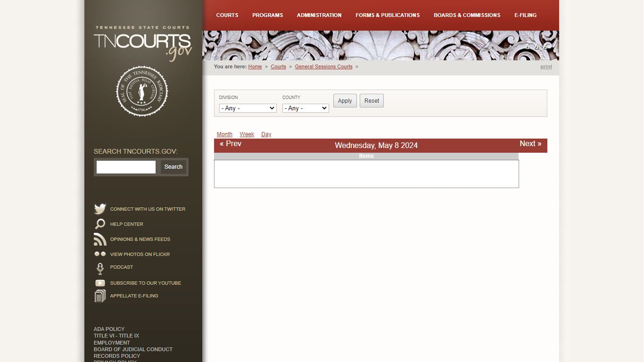This screenshot has width=644, height=362.
Task: Click the General Sessions Courts breadcrumb
Action: [324, 67]
